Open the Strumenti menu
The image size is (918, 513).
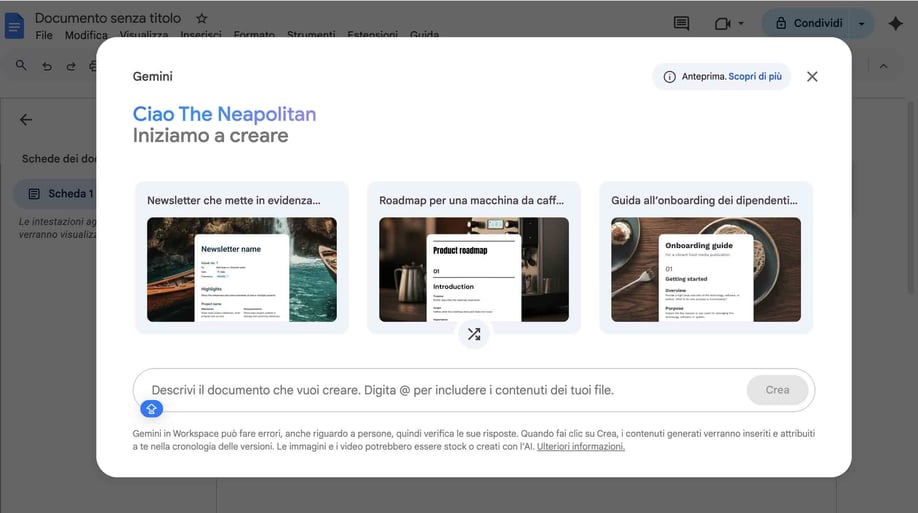pos(311,35)
